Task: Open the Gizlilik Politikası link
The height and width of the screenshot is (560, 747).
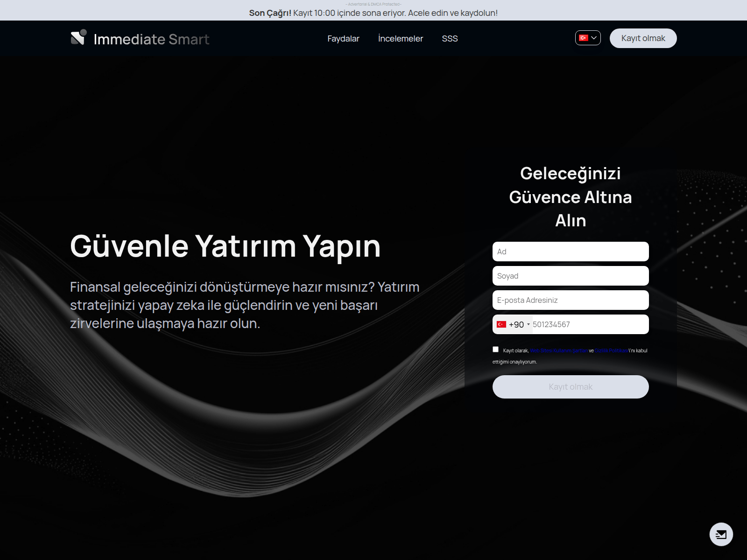Action: [610, 350]
